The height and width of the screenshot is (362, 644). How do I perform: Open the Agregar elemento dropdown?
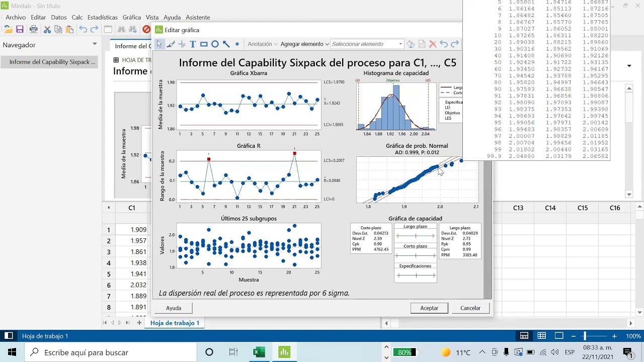pyautogui.click(x=305, y=44)
